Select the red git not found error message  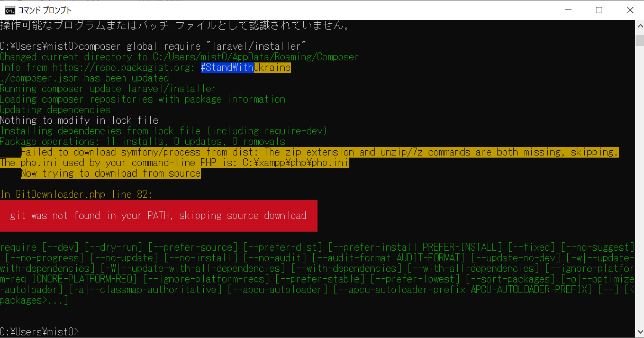(159, 215)
